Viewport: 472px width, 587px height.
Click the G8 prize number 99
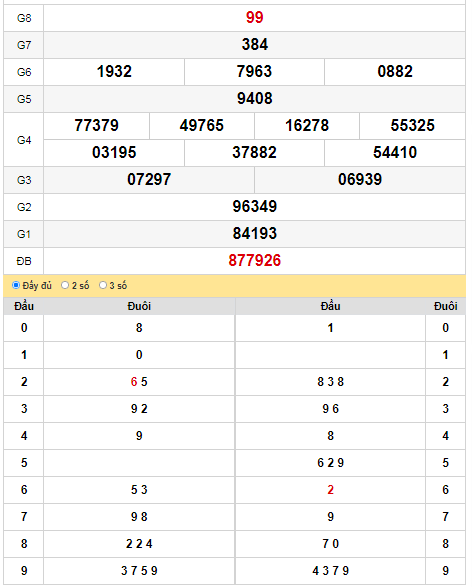255,18
